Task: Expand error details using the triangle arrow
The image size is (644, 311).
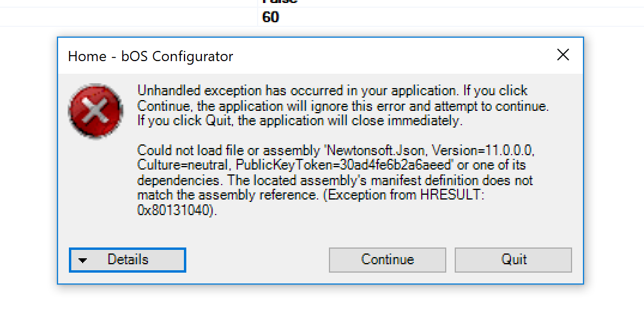Action: [83, 261]
